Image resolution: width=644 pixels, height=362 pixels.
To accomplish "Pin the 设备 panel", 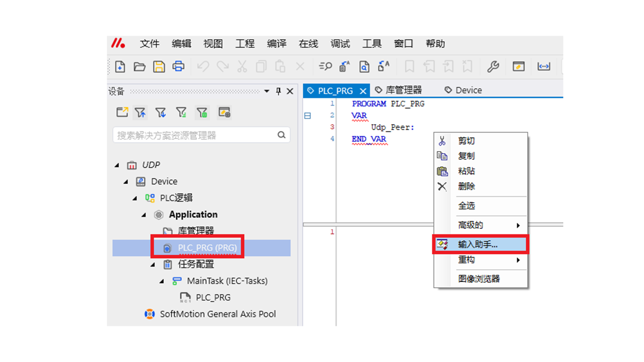I will pos(278,91).
